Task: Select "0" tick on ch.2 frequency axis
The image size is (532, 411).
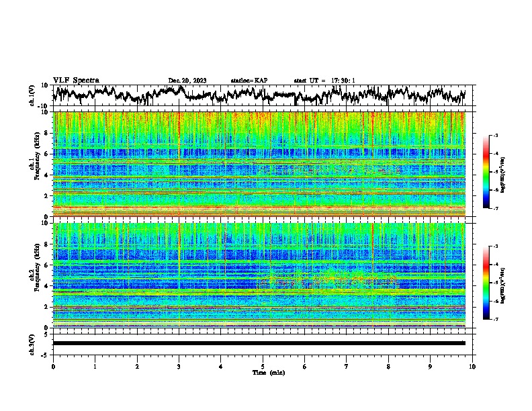Action: pyautogui.click(x=46, y=328)
